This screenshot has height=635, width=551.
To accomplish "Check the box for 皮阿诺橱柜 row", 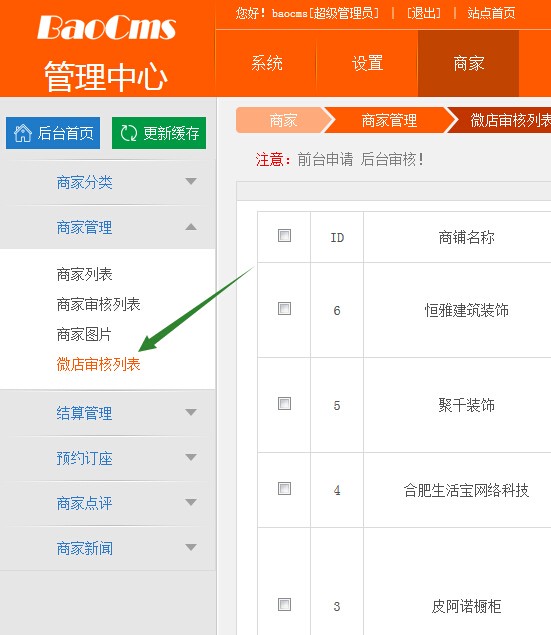I will (x=284, y=605).
